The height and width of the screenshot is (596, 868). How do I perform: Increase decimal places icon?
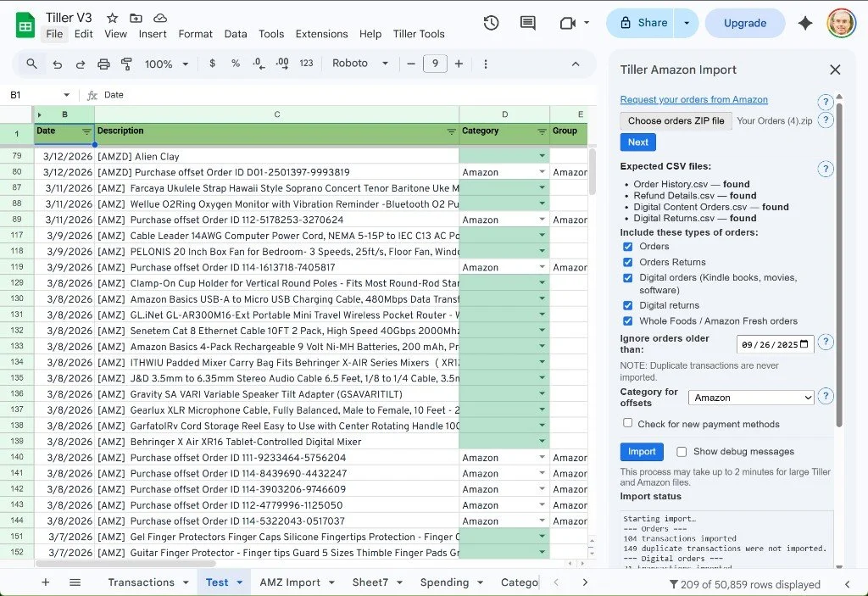pos(281,64)
